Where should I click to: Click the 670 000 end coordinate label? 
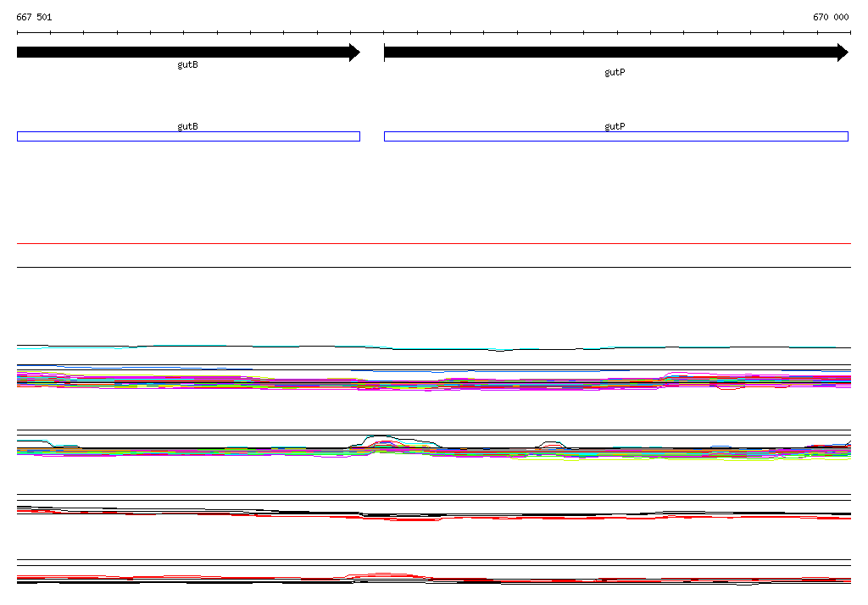831,17
